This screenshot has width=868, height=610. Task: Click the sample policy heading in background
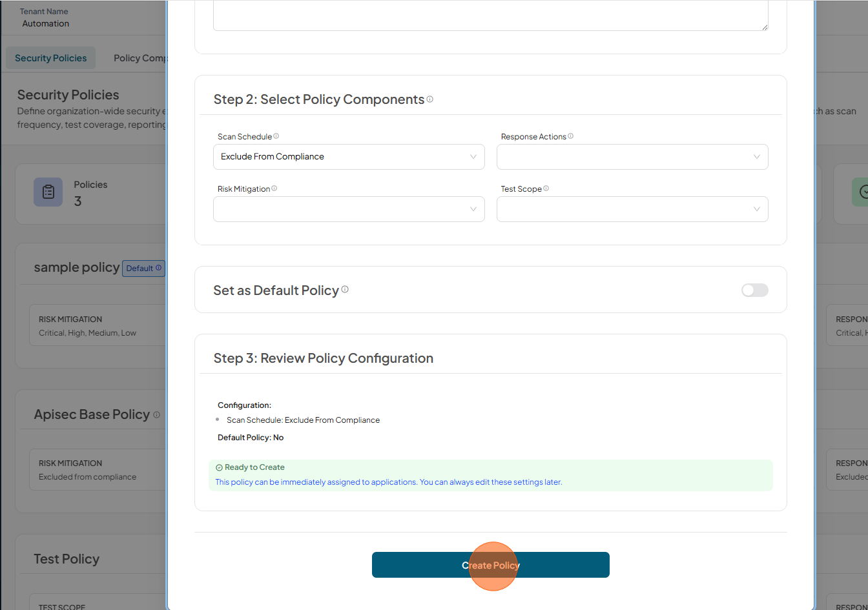(76, 267)
